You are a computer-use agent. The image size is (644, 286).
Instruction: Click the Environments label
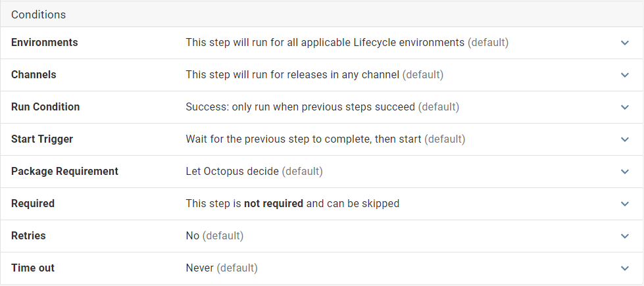point(45,43)
